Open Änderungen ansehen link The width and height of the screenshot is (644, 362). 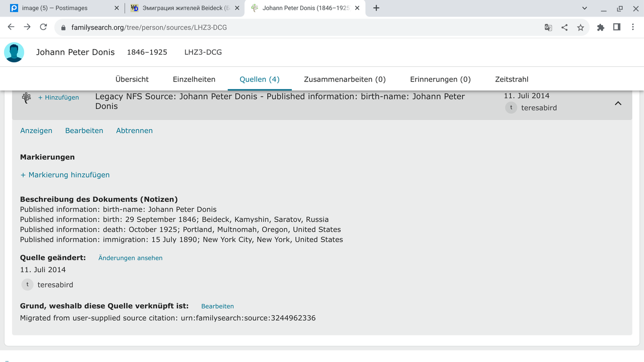click(130, 258)
